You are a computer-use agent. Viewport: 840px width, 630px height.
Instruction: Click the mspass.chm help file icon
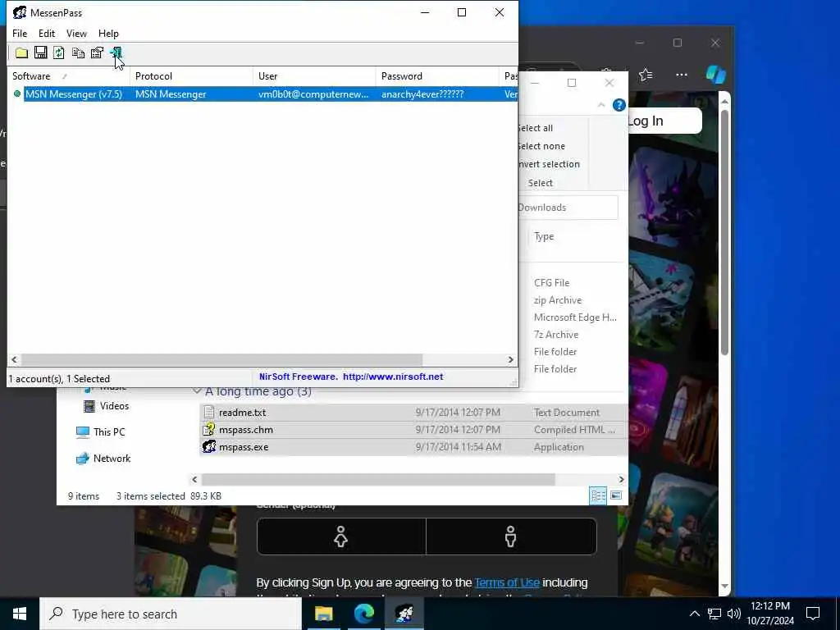[x=209, y=430]
